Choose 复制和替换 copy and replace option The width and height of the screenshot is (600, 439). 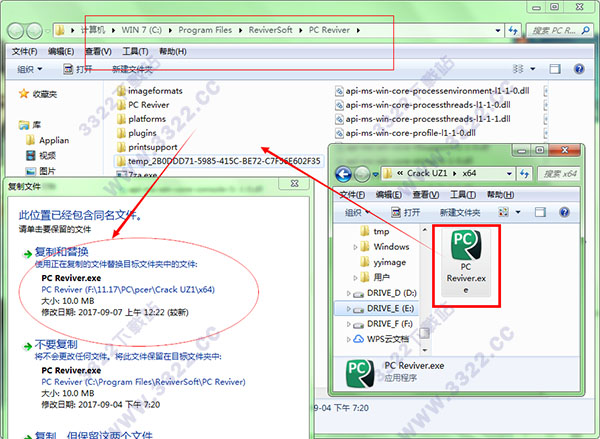(62, 252)
